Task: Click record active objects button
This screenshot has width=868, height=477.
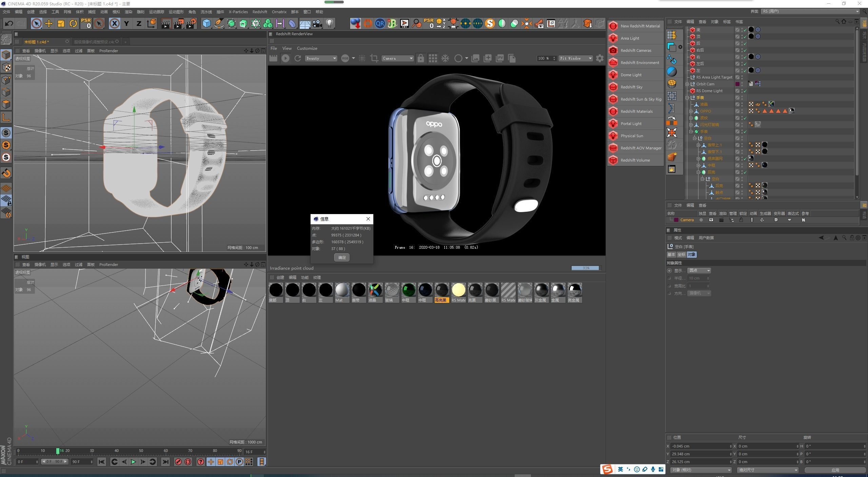Action: pyautogui.click(x=178, y=462)
